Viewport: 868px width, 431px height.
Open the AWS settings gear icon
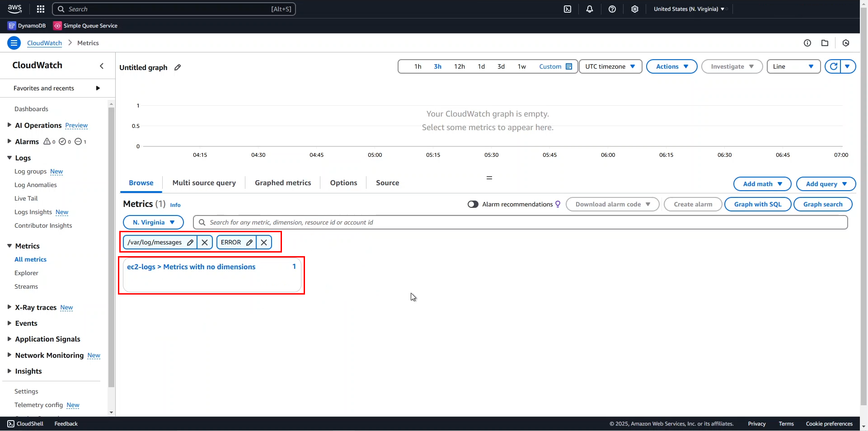click(635, 9)
